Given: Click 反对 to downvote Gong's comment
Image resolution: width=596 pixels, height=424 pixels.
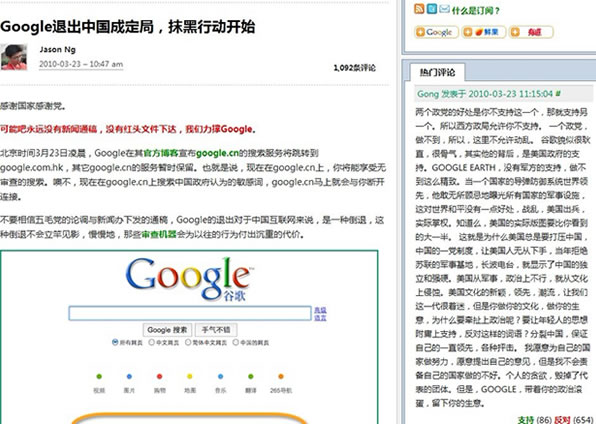Looking at the screenshot, I should 563,420.
